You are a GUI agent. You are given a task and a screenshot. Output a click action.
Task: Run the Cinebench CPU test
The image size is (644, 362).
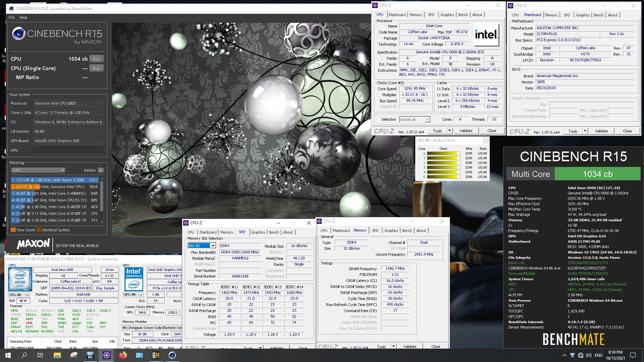tap(96, 59)
